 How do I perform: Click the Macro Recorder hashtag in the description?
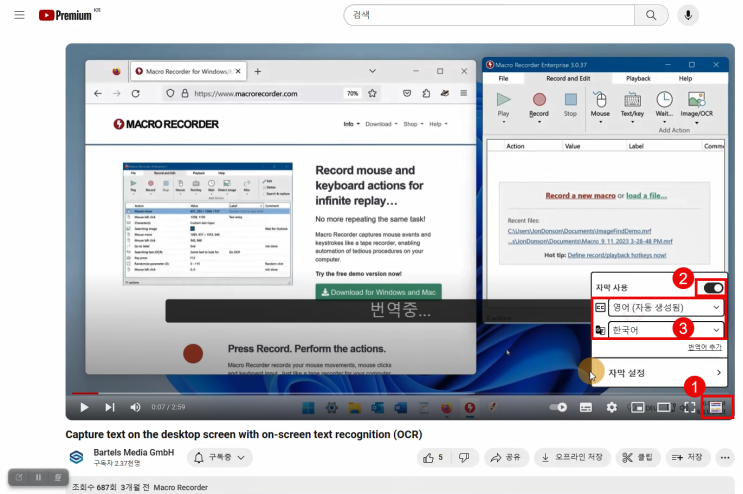coord(181,487)
